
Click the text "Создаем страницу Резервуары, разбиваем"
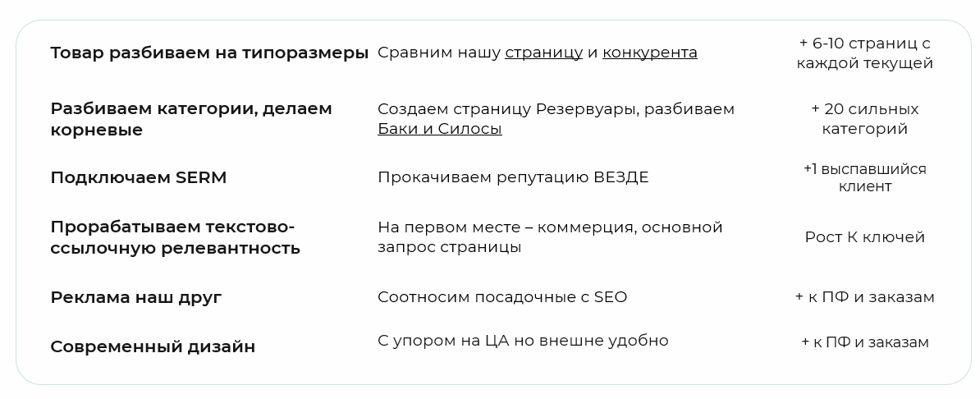(556, 109)
